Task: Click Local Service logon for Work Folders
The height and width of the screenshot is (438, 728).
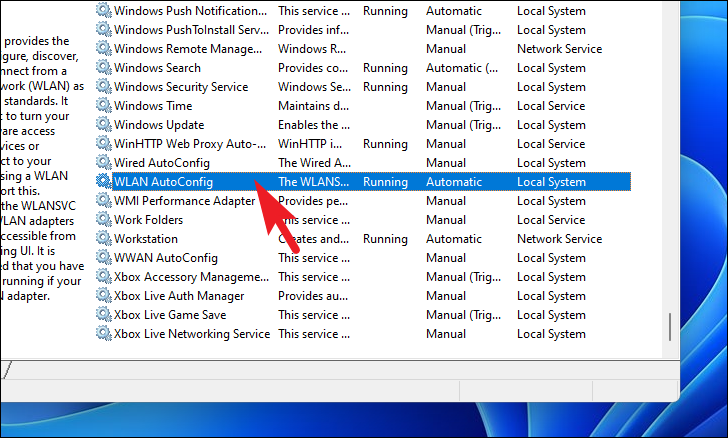Action: (x=551, y=220)
